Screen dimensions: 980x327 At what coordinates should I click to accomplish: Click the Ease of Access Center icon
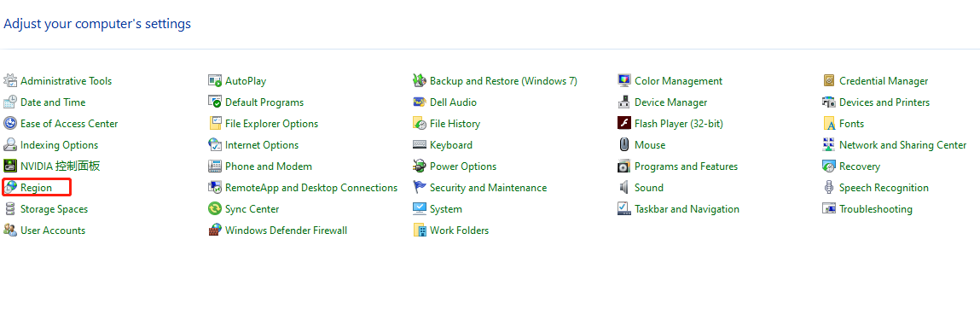pos(10,123)
